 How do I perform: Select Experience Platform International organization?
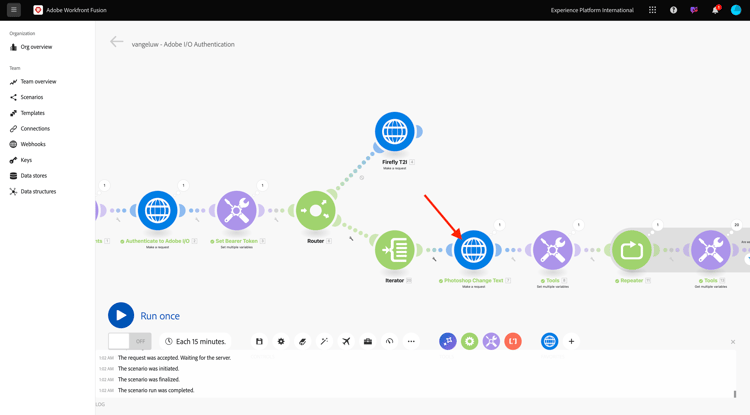pyautogui.click(x=592, y=10)
